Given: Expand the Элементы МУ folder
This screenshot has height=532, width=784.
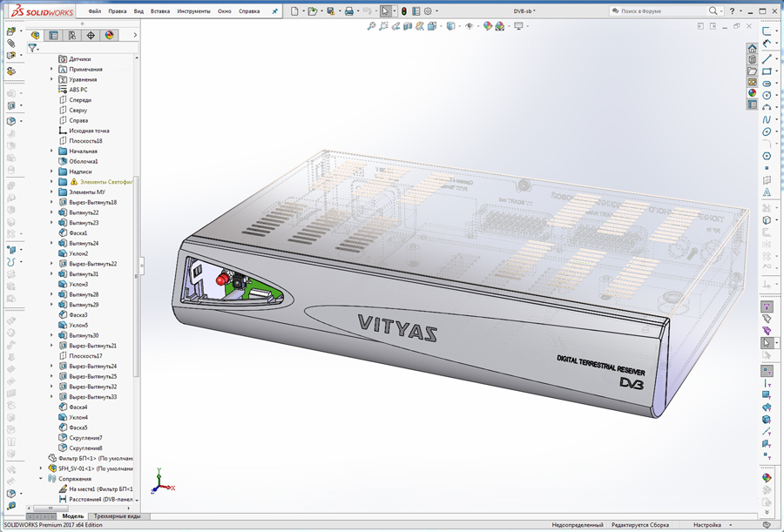Looking at the screenshot, I should coord(51,192).
